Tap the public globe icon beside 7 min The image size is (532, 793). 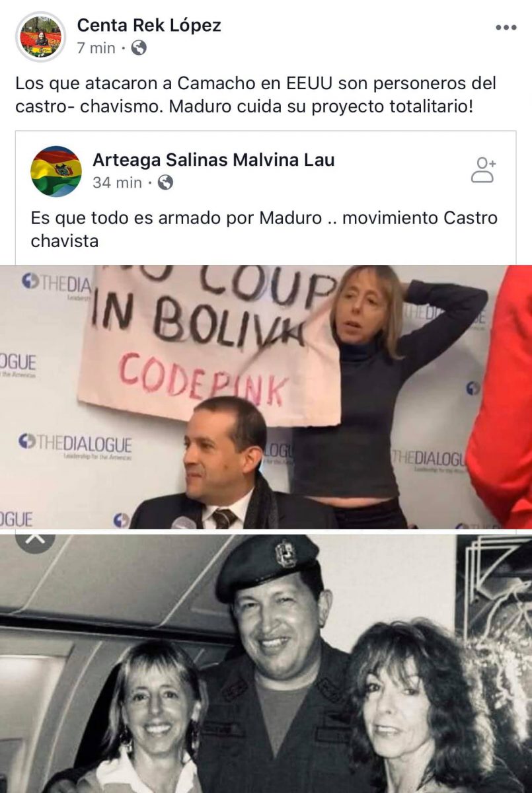pos(139,48)
